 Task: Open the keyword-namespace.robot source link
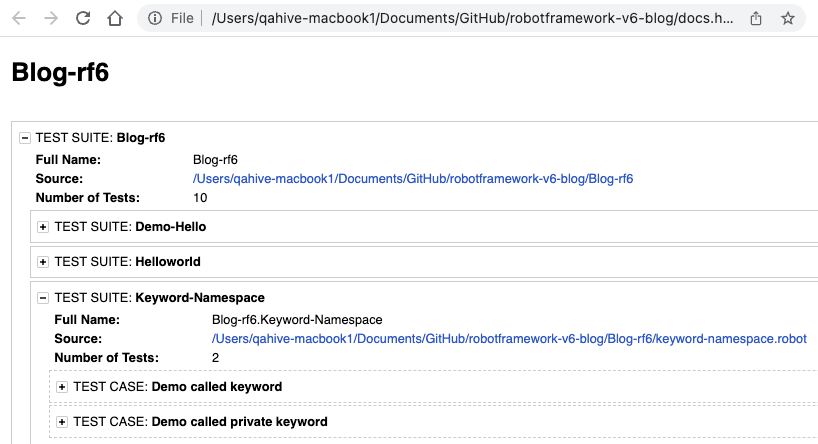pos(509,339)
